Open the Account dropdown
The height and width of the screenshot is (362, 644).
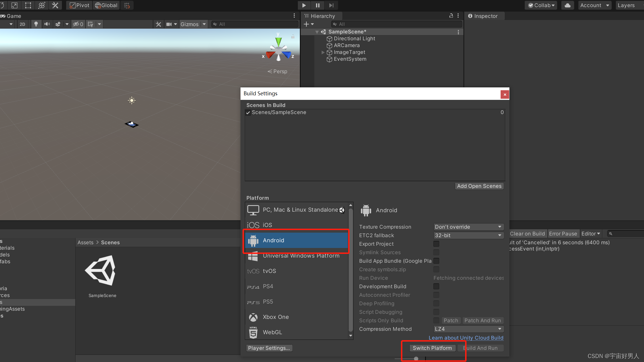tap(595, 5)
